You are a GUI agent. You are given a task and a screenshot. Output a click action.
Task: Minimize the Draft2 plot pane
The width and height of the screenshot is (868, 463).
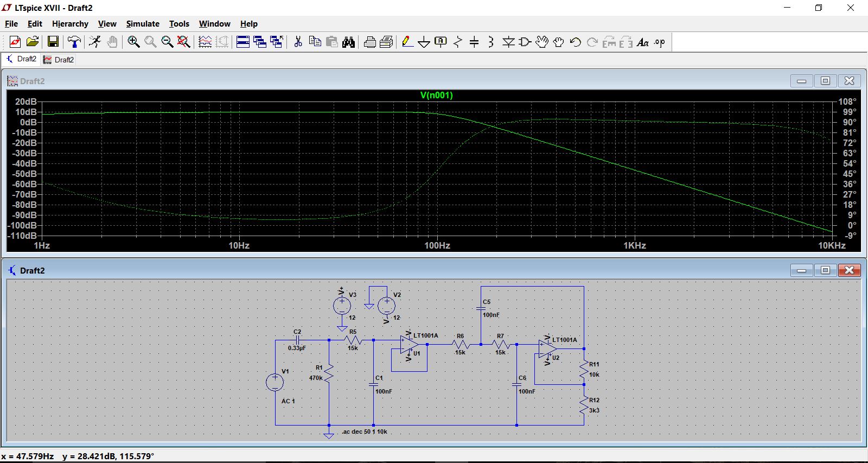[801, 81]
